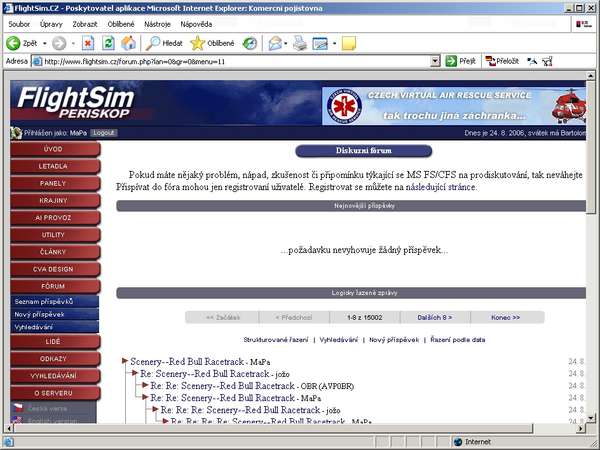Jump to Konec last page
This screenshot has height=450, width=600.
(505, 317)
